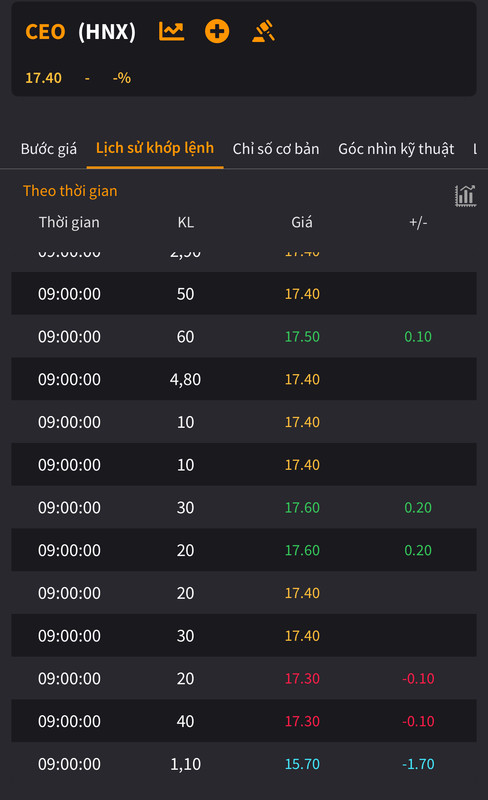The height and width of the screenshot is (800, 488).
Task: Click the KL column header
Action: coord(186,222)
